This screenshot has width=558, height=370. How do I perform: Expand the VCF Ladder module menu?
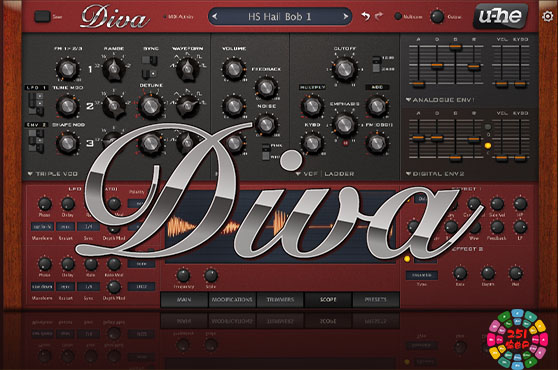[x=325, y=174]
